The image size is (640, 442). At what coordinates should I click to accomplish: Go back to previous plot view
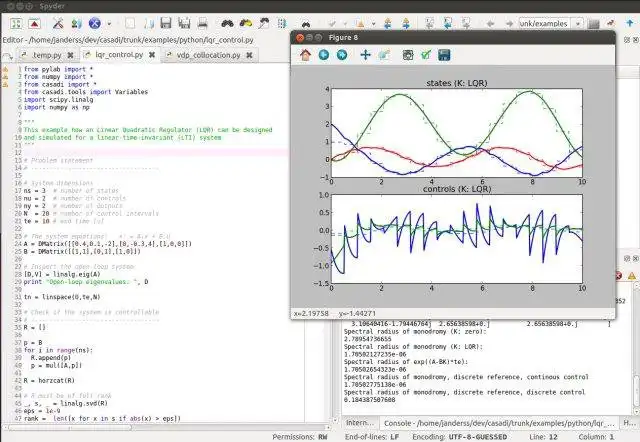324,55
